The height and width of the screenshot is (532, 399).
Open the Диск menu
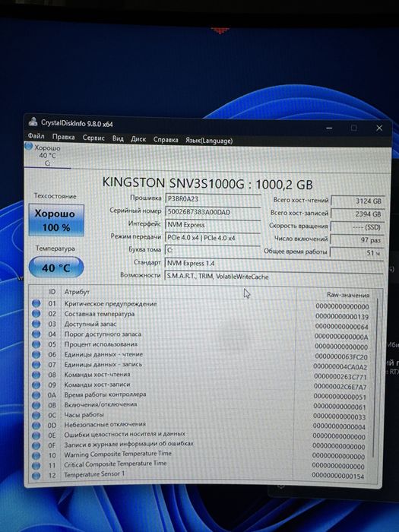point(138,139)
